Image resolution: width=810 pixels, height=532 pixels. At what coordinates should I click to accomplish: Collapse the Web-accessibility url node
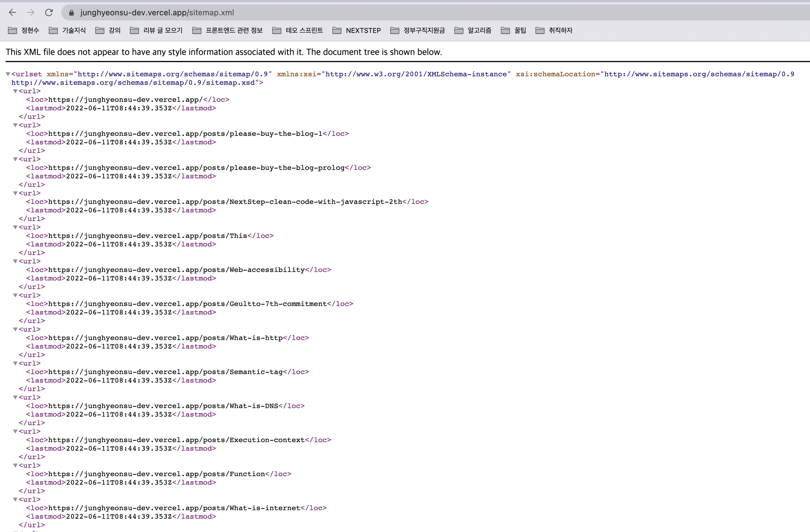pyautogui.click(x=15, y=261)
